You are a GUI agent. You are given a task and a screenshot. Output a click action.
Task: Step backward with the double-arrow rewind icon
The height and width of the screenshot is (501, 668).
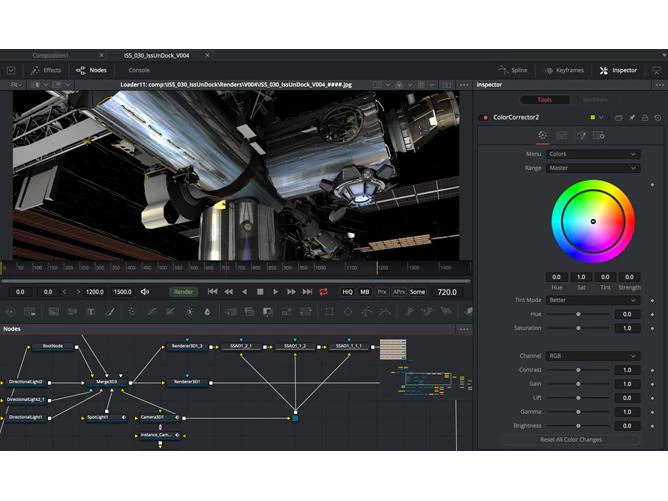(x=228, y=292)
